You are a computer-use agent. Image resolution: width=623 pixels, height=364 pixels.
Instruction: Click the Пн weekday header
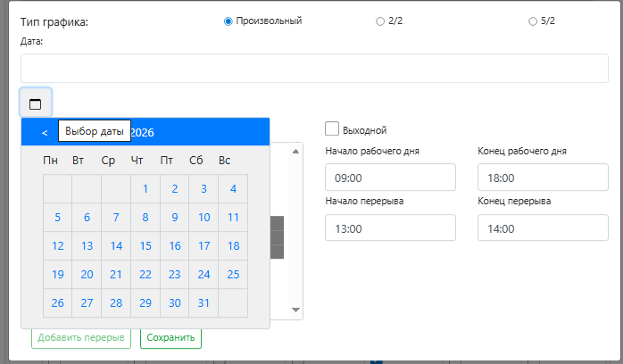pyautogui.click(x=51, y=161)
